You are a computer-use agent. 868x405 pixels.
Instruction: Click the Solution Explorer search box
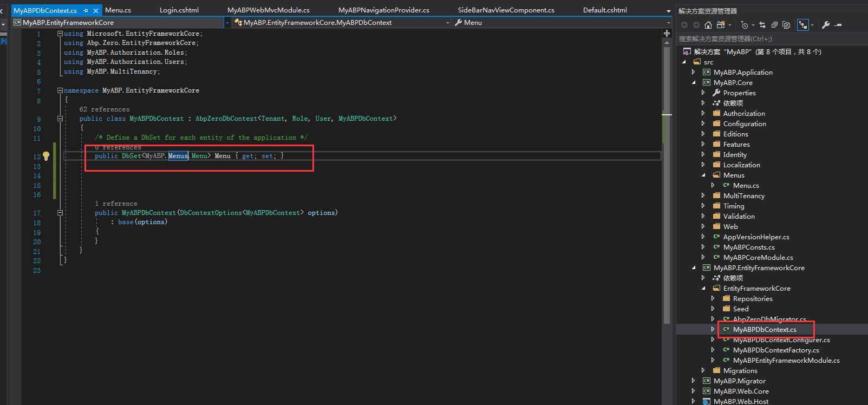(x=771, y=38)
